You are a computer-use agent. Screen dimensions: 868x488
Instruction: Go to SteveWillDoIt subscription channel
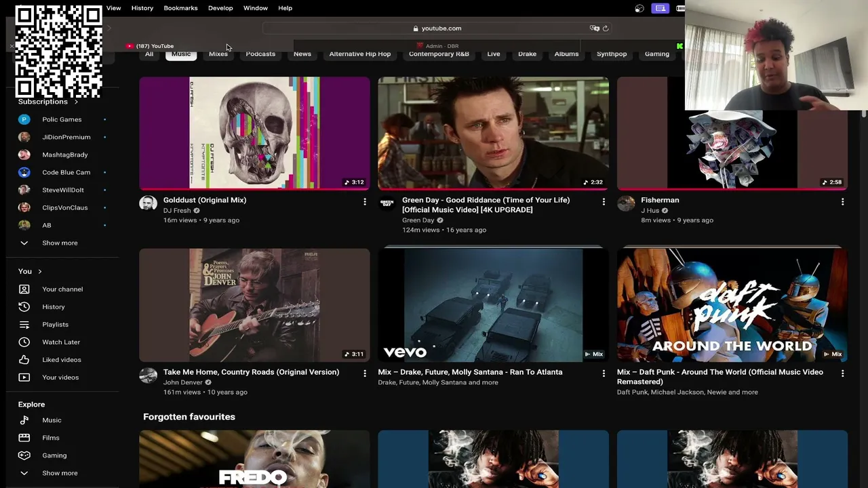63,190
